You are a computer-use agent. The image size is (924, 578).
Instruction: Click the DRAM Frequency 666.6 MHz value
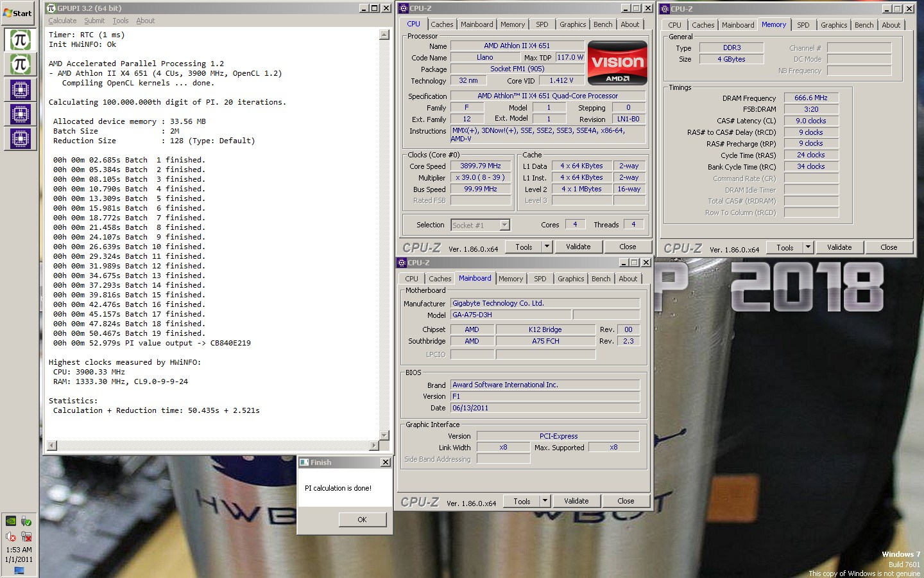(811, 98)
